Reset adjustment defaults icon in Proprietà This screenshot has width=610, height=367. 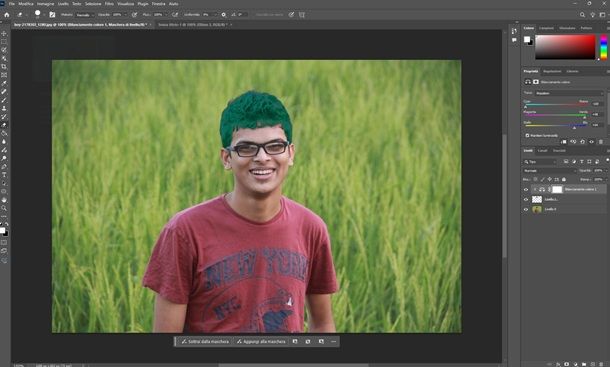click(x=582, y=142)
